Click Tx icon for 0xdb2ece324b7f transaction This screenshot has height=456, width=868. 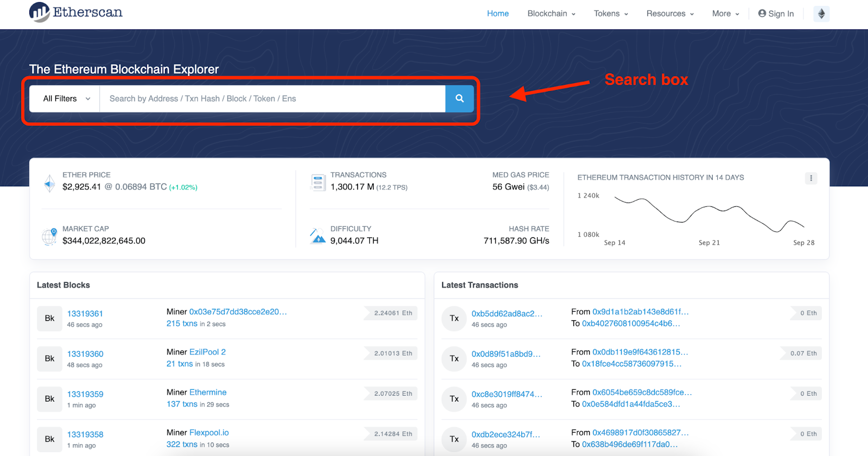point(454,439)
